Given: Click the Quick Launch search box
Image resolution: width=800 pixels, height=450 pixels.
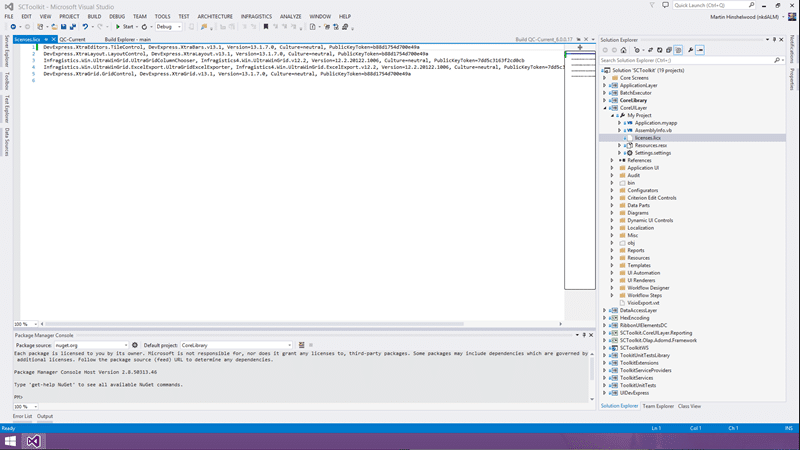Looking at the screenshot, I should click(x=713, y=5).
